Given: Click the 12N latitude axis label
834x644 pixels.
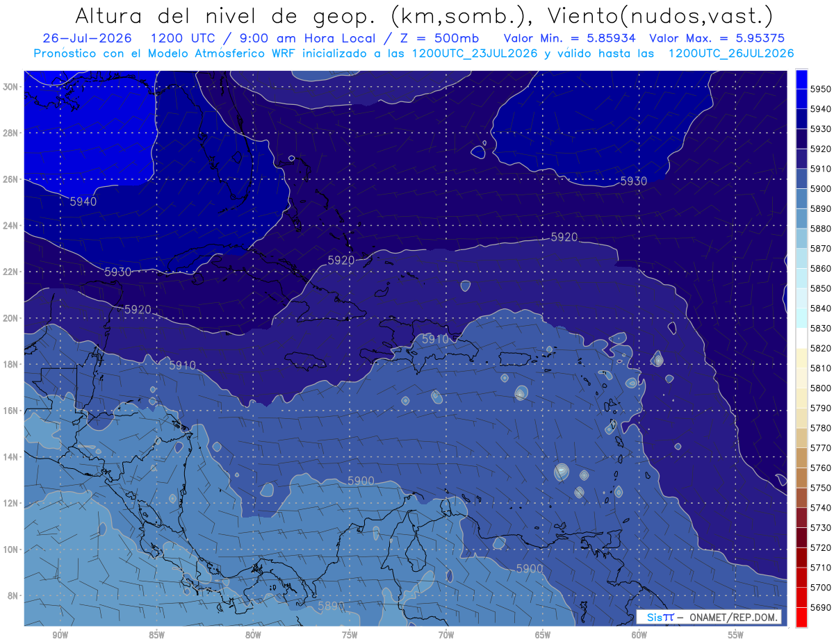Looking at the screenshot, I should (10, 503).
